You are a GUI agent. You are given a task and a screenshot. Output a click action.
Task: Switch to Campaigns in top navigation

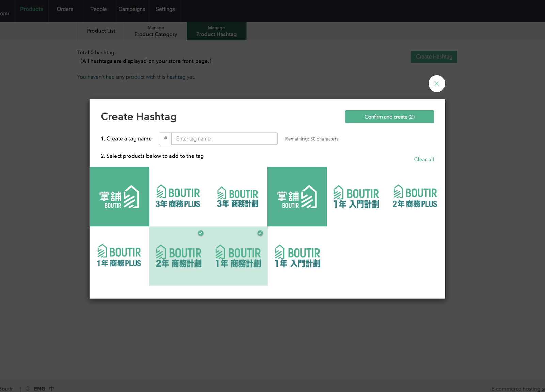pos(132,9)
